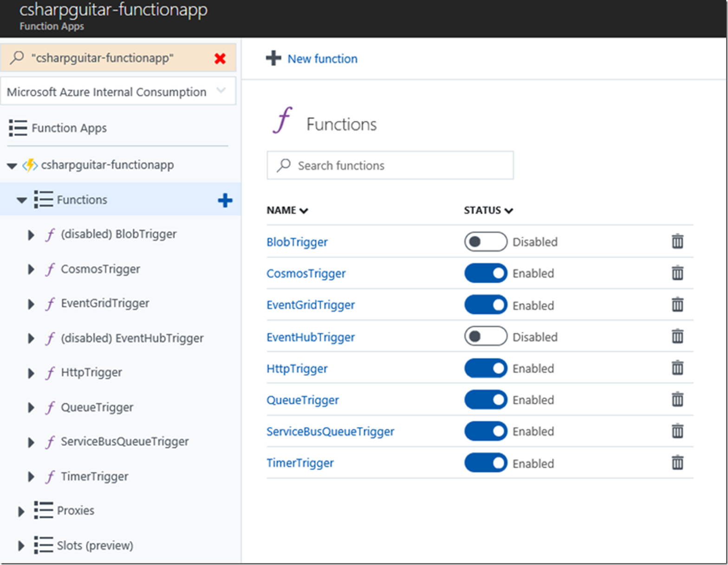Click the lightning bolt function app icon

30,165
